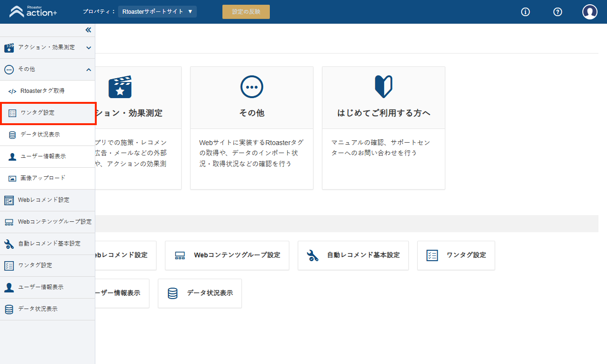Image resolution: width=607 pixels, height=364 pixels.
Task: Open lower sidebar ユーザー情報表示 shortcut
Action: [x=47, y=288]
